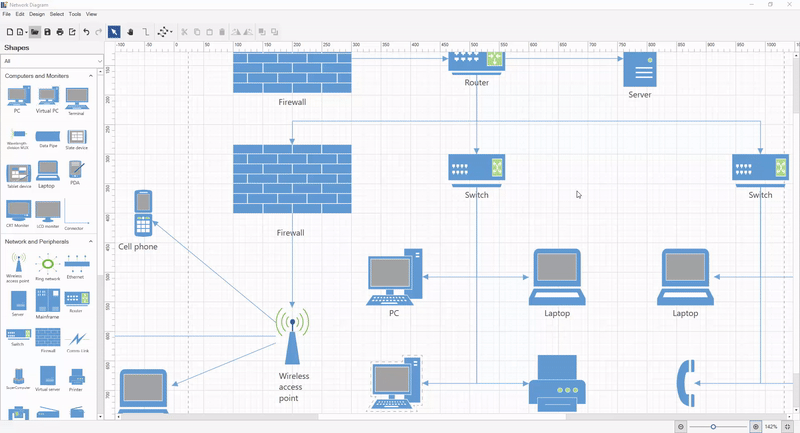
Task: Choose the connector line tool
Action: pos(146,32)
